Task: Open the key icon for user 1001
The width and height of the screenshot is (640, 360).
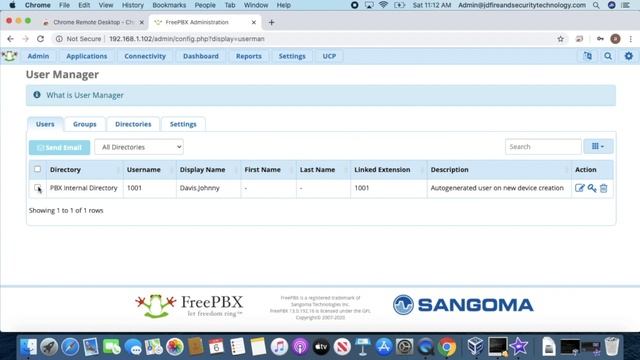Action: click(592, 188)
